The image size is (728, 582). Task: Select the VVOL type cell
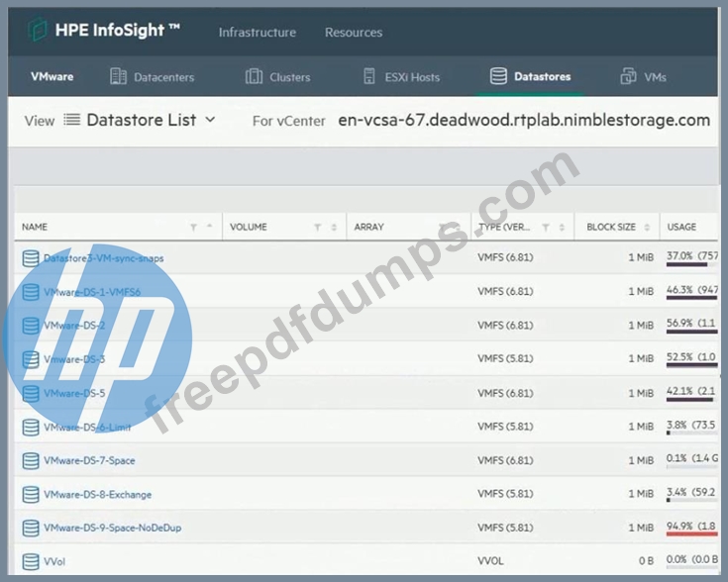click(490, 561)
